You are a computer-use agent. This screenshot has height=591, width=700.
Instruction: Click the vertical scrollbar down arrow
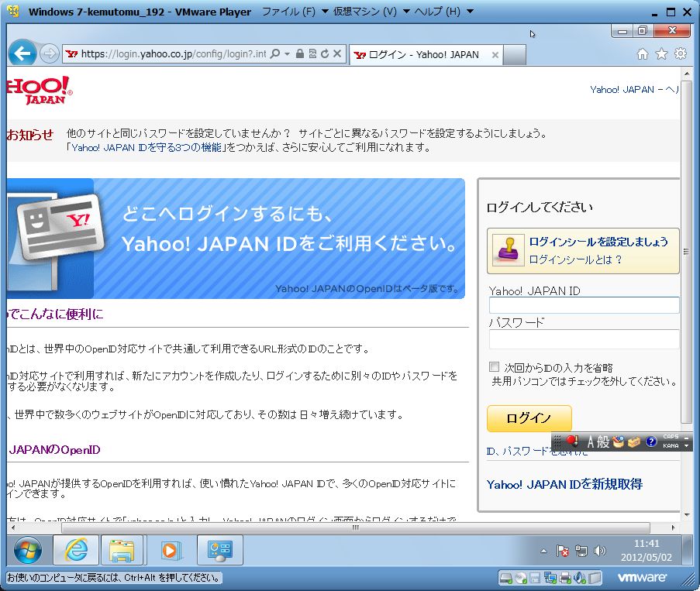[x=687, y=515]
